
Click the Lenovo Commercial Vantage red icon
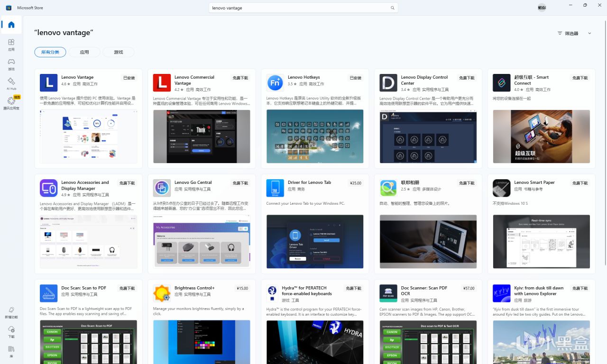(162, 83)
